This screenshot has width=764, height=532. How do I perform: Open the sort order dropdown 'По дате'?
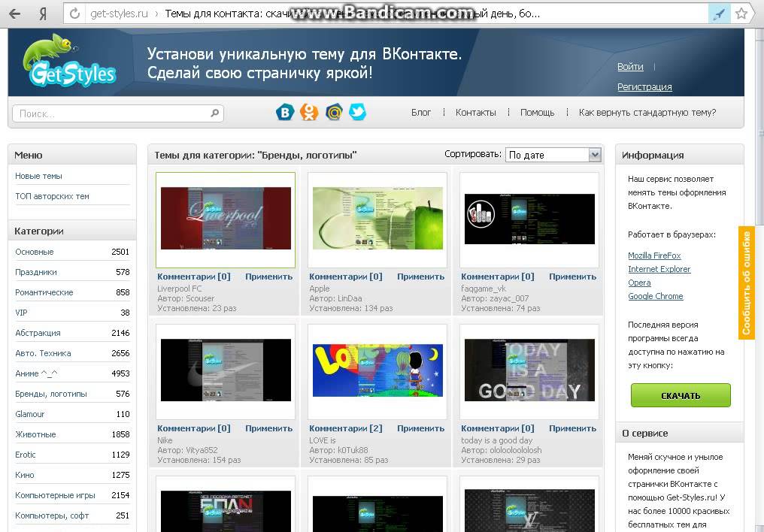(x=553, y=155)
